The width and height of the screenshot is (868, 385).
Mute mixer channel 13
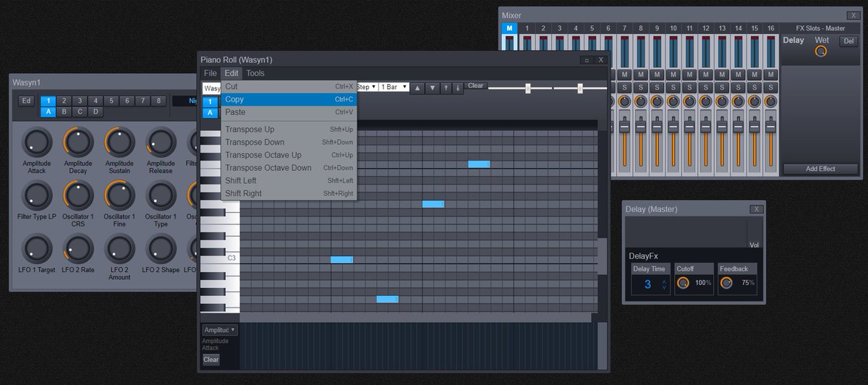722,75
